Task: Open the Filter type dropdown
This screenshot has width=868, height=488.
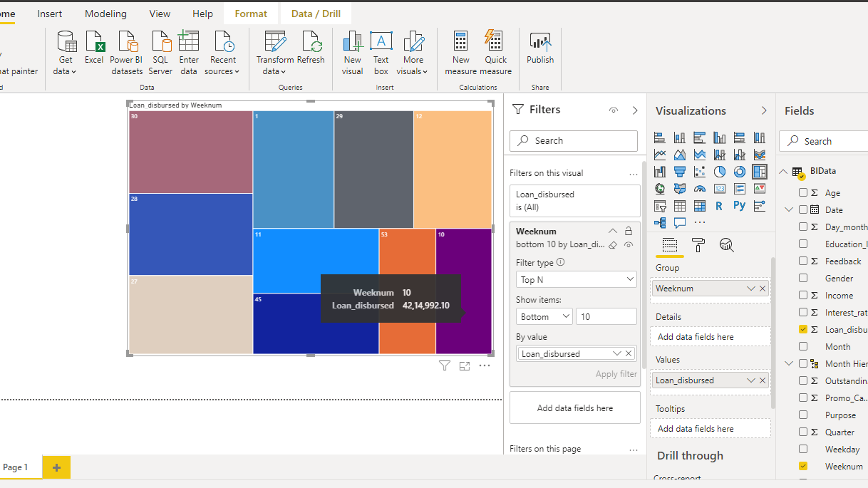Action: point(576,280)
